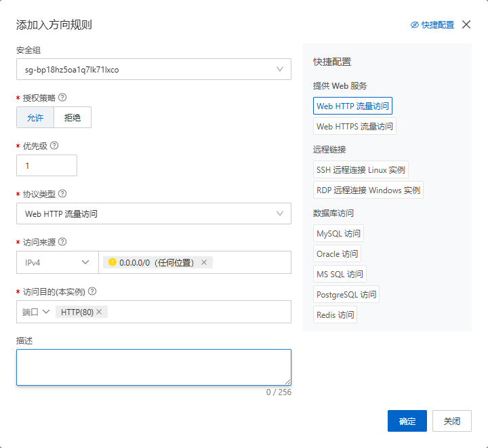Image resolution: width=488 pixels, height=448 pixels.
Task: Open the IPv4 source type dropdown
Action: (x=57, y=262)
